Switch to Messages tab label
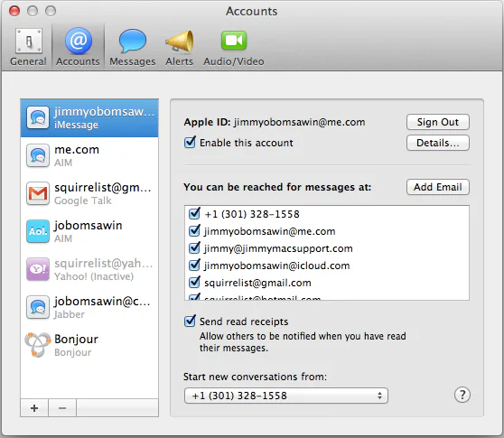Viewport: 504px width, 438px height. (133, 61)
